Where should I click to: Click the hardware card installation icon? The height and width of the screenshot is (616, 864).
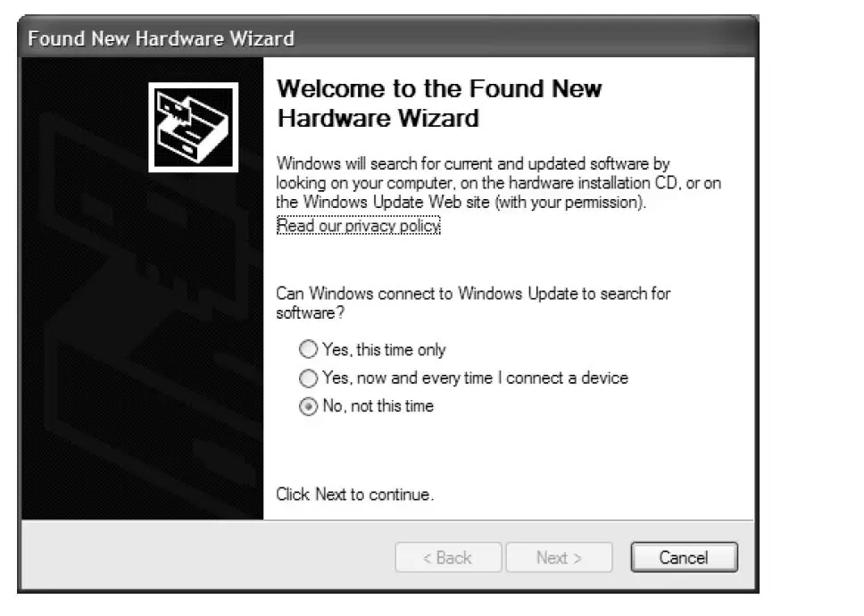194,128
